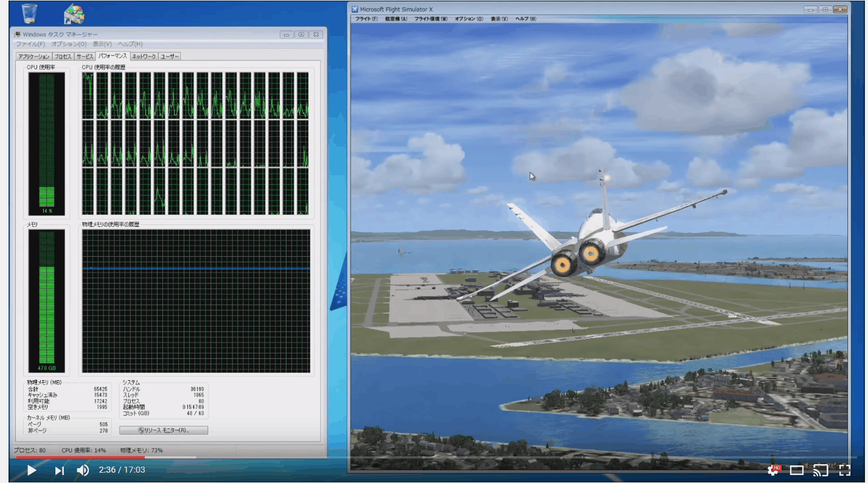
Task: Open the ファイル(F) menu in Task Manager
Action: tap(30, 44)
